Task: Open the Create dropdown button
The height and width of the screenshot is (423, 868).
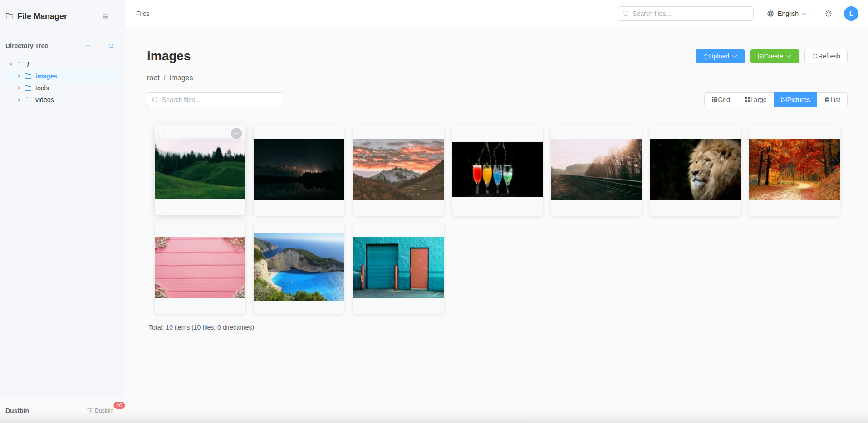Action: click(774, 56)
